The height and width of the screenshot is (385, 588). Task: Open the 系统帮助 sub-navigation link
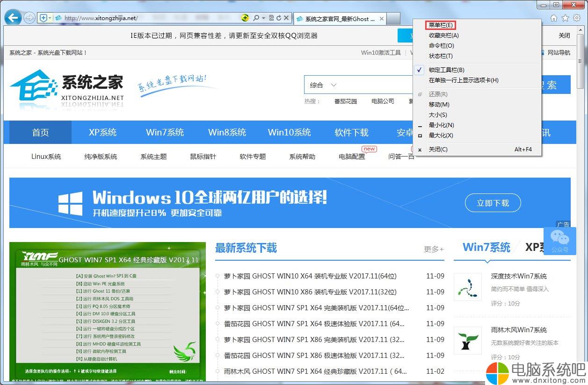pyautogui.click(x=302, y=157)
